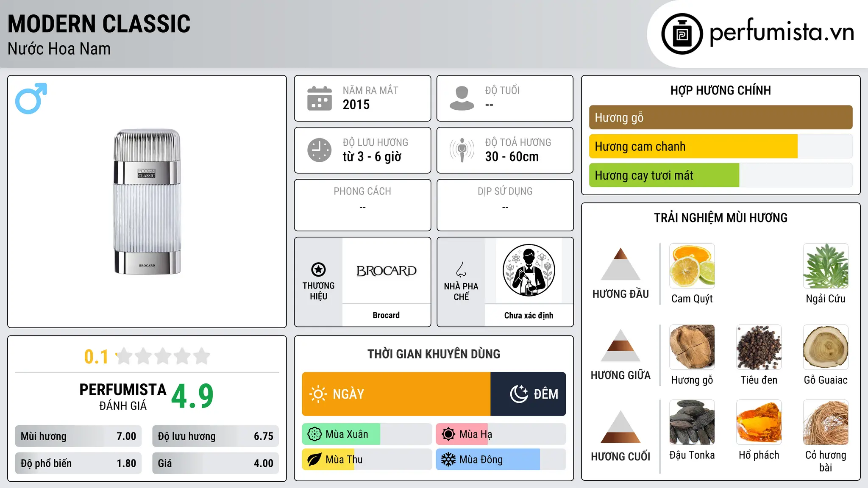Click the yellow Hương cam chanh accord bar

click(x=693, y=146)
